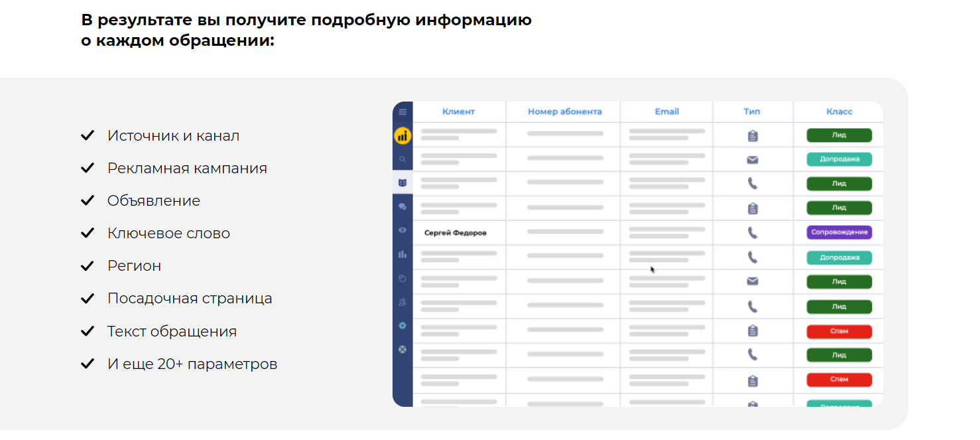This screenshot has height=440, width=980.
Task: Open the Сергей Федоров client name
Action: point(456,233)
